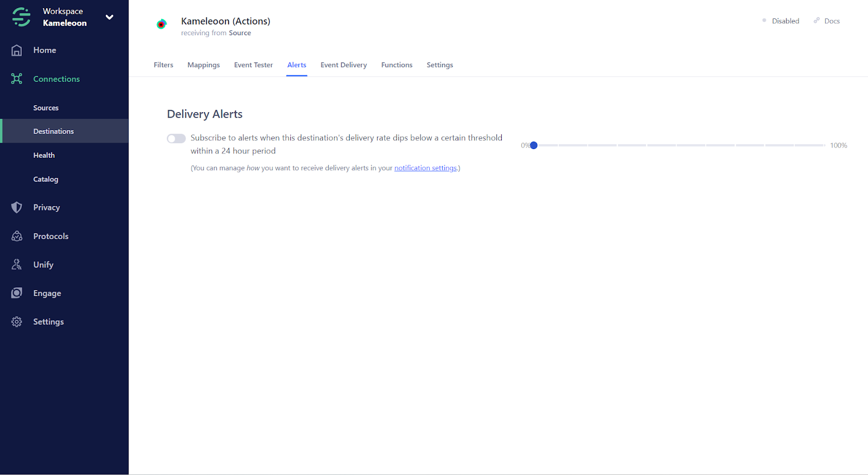This screenshot has width=868, height=475.
Task: Click the Docs link icon
Action: click(816, 21)
